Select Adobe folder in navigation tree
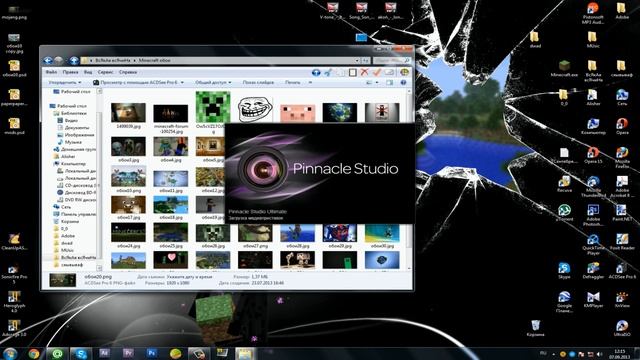Viewport: 640px width, 360px height. [64, 236]
